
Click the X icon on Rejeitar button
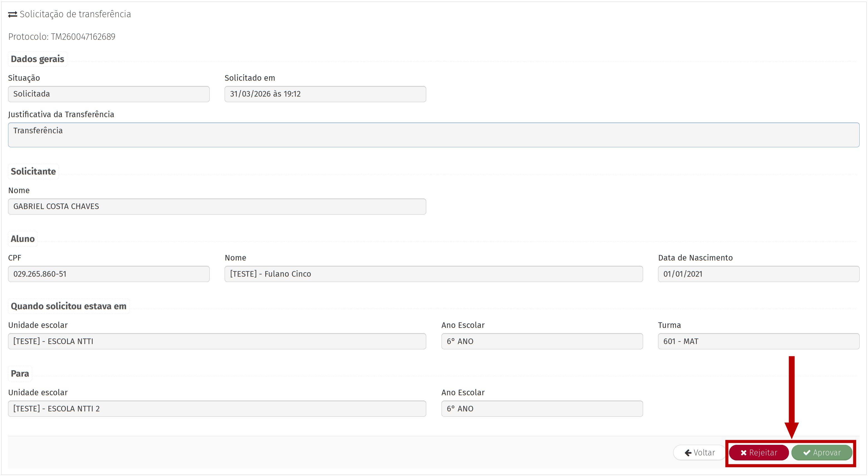pyautogui.click(x=743, y=453)
